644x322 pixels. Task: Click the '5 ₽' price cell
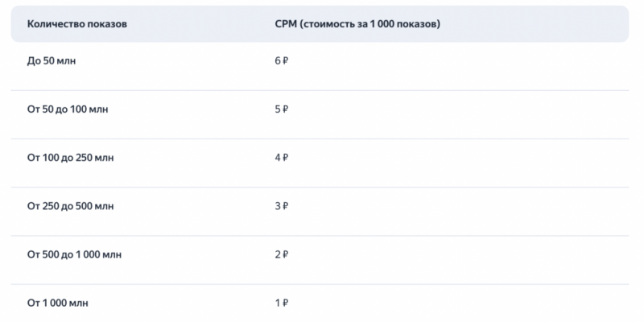(281, 109)
